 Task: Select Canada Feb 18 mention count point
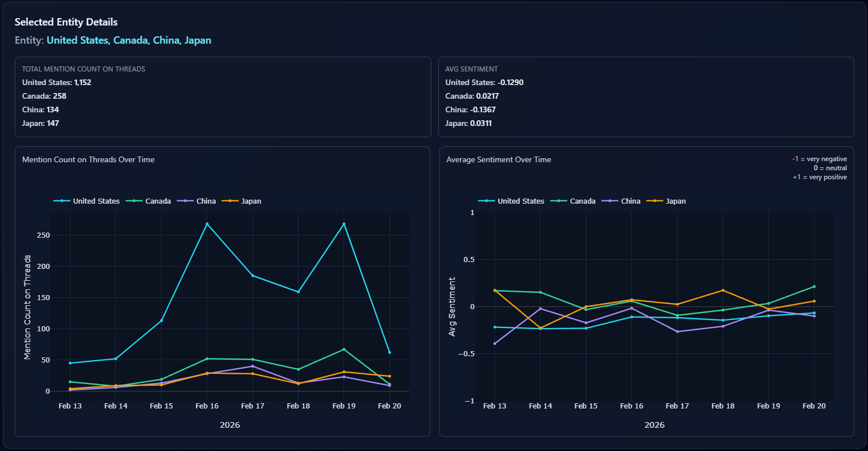pyautogui.click(x=298, y=369)
